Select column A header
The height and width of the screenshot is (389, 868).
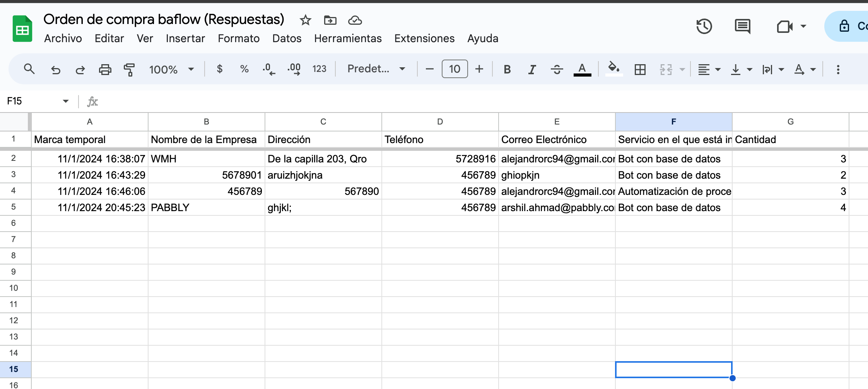click(x=90, y=122)
